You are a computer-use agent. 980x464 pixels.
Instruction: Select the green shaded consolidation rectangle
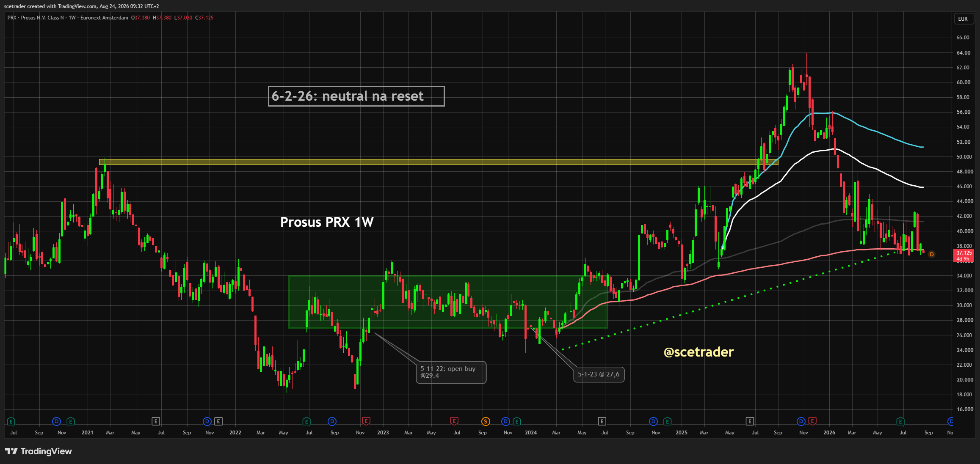click(x=448, y=302)
